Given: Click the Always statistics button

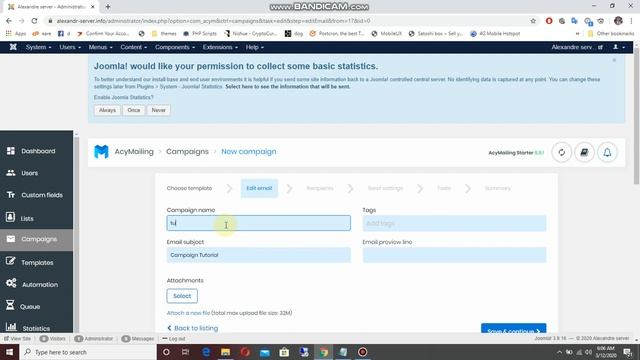Looking at the screenshot, I should tap(107, 110).
